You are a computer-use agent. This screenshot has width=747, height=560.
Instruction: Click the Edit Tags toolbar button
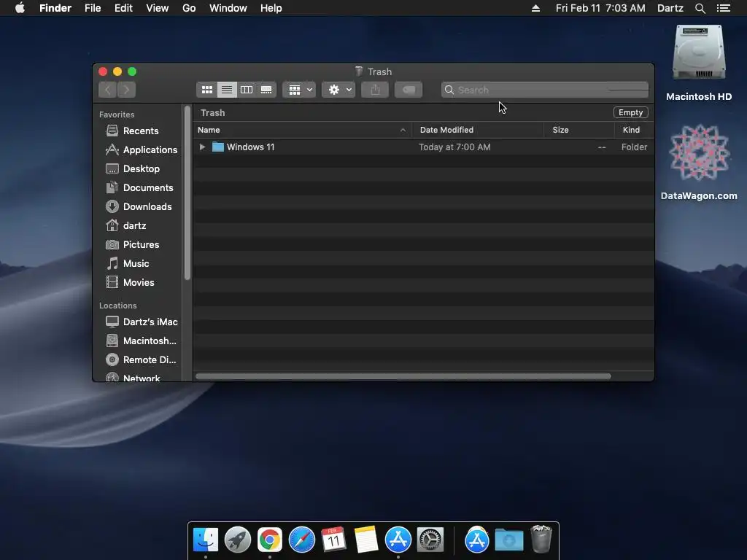(x=409, y=90)
